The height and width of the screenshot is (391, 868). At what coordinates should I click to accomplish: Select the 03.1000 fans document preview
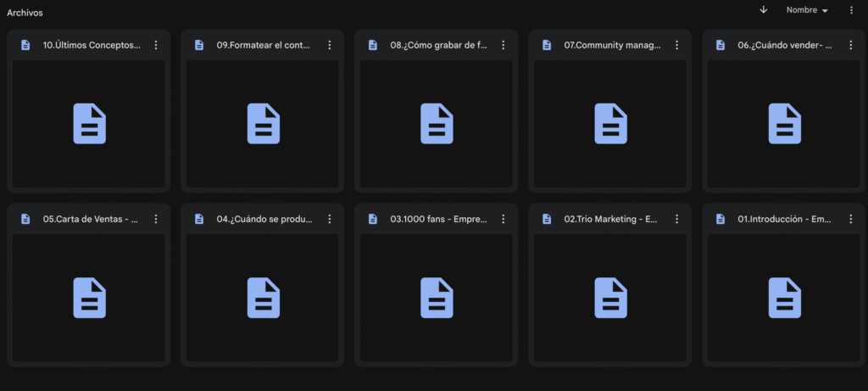pyautogui.click(x=437, y=297)
